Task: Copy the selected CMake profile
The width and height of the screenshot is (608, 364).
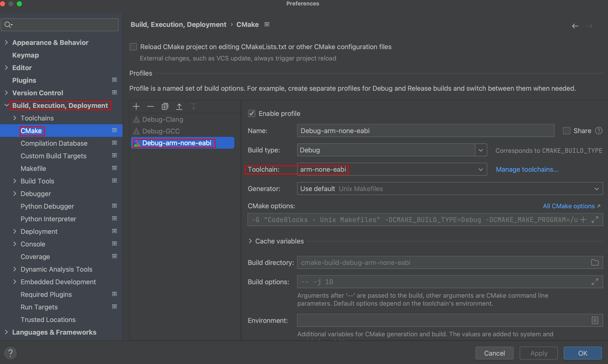Action: 165,106
